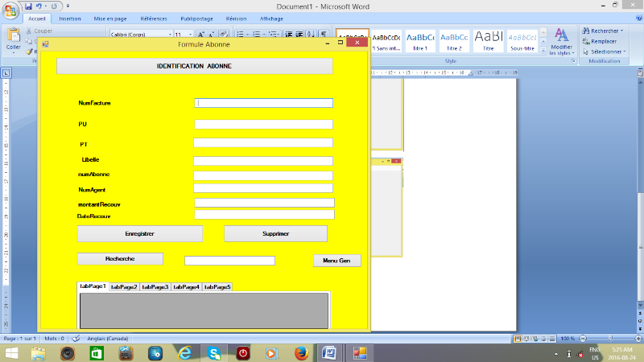Screen dimensions: 644x362
Task: Open Firefox from the taskbar
Action: pyautogui.click(x=301, y=353)
